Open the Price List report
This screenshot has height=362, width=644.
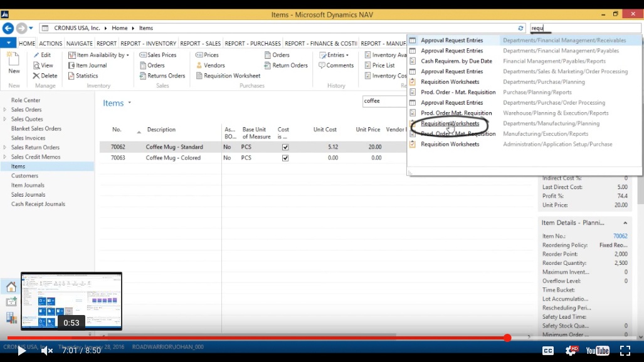tap(379, 65)
